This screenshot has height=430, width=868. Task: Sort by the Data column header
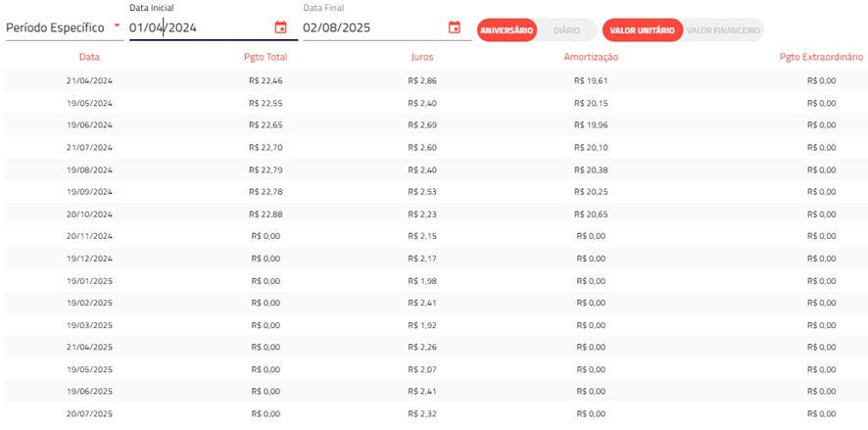(90, 57)
